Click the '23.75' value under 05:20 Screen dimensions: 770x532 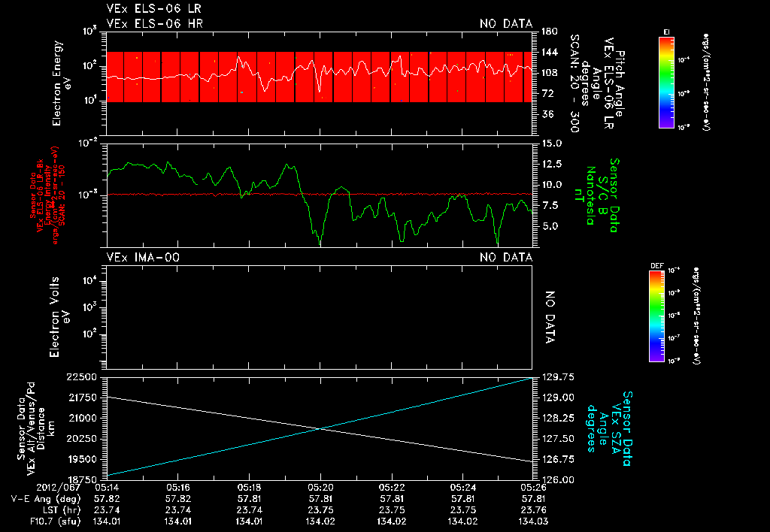point(320,510)
